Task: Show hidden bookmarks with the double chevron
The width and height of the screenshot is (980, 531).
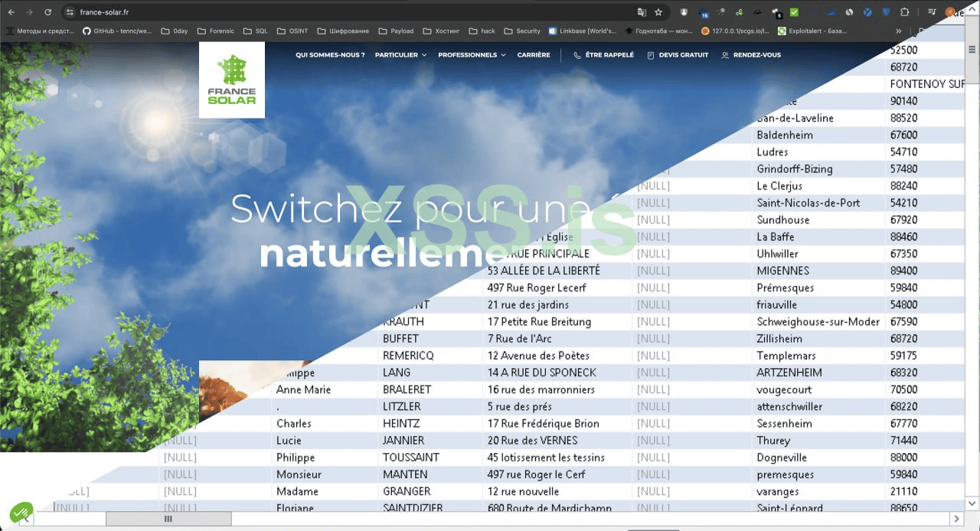Action: pyautogui.click(x=898, y=31)
